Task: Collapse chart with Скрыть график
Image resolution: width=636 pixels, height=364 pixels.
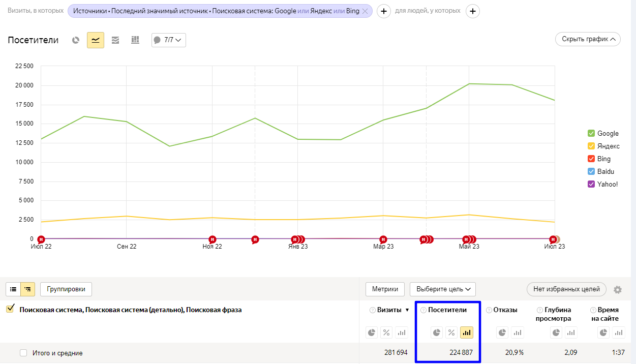Action: click(588, 39)
